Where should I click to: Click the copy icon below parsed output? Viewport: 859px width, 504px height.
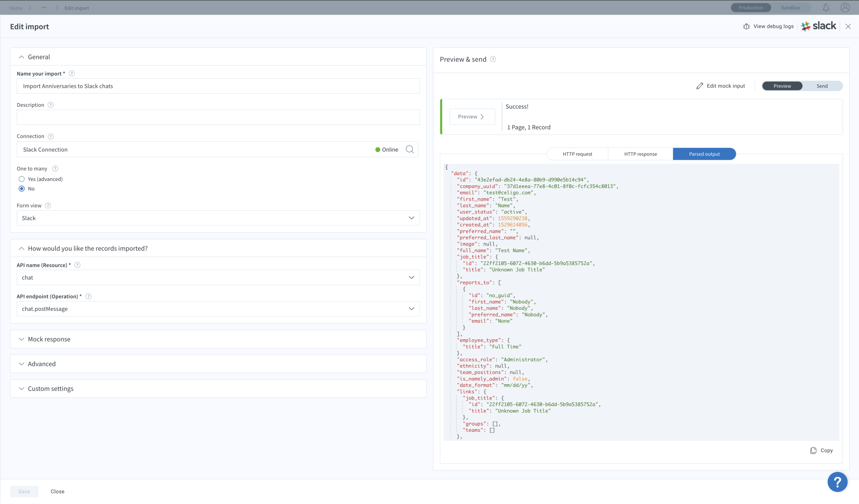[x=813, y=451]
